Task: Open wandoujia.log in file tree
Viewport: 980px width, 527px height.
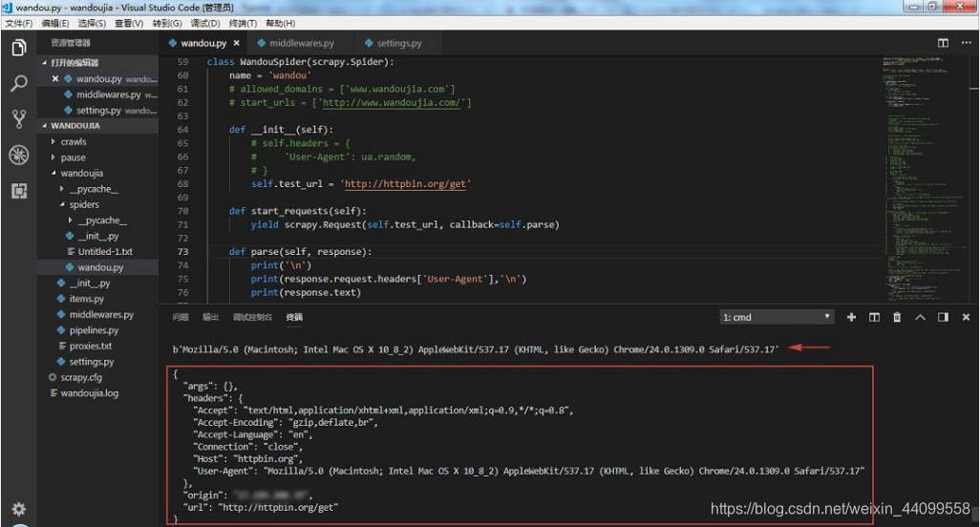Action: coord(97,392)
